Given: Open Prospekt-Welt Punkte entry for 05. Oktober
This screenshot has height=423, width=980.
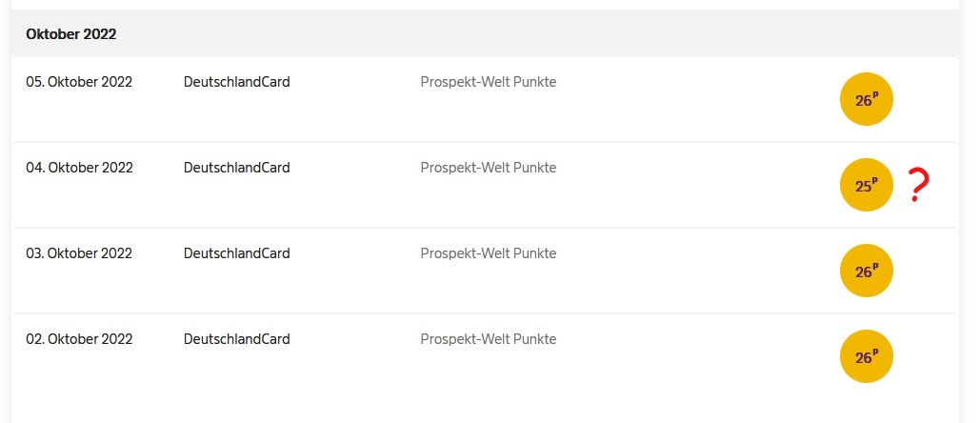Looking at the screenshot, I should [x=489, y=82].
